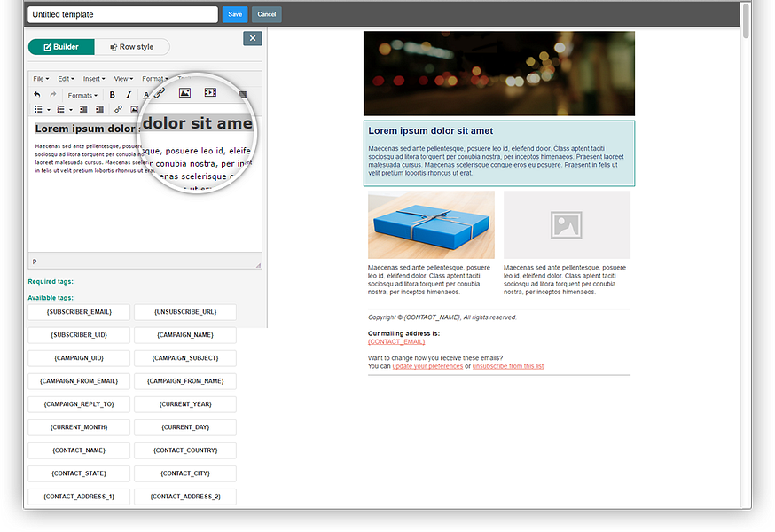Insert {CURRENT_DAY} tag

pos(185,427)
